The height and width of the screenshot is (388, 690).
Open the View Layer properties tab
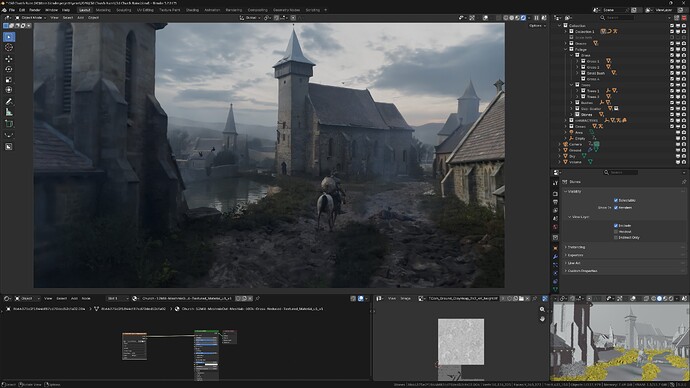555,210
